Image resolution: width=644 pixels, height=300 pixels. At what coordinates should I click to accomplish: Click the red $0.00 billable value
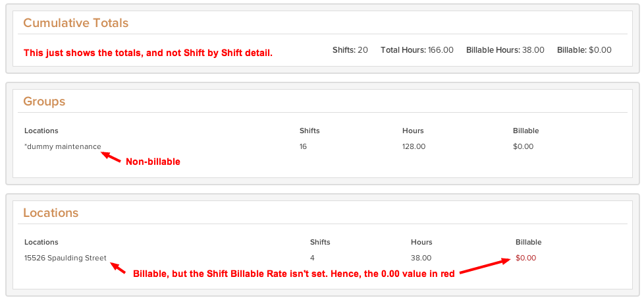click(525, 258)
